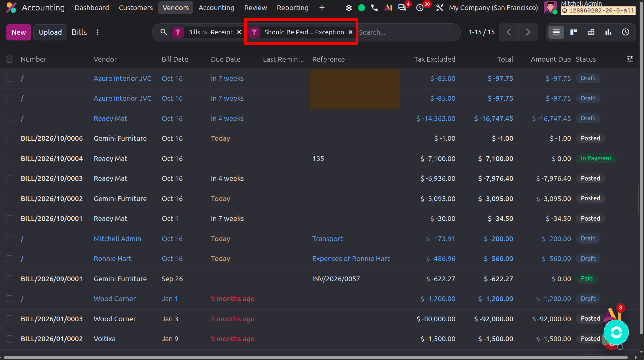The height and width of the screenshot is (360, 644).
Task: Go to next page of records
Action: click(528, 32)
